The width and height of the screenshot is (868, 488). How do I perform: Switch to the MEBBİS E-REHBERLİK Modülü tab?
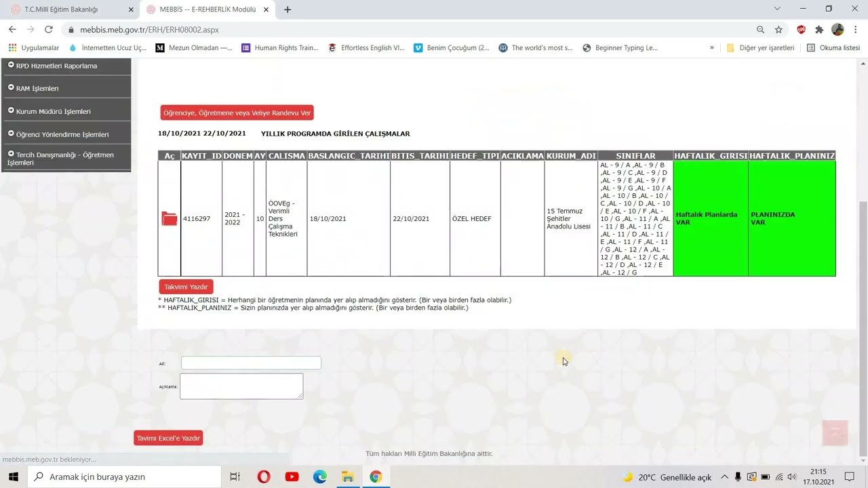click(208, 9)
